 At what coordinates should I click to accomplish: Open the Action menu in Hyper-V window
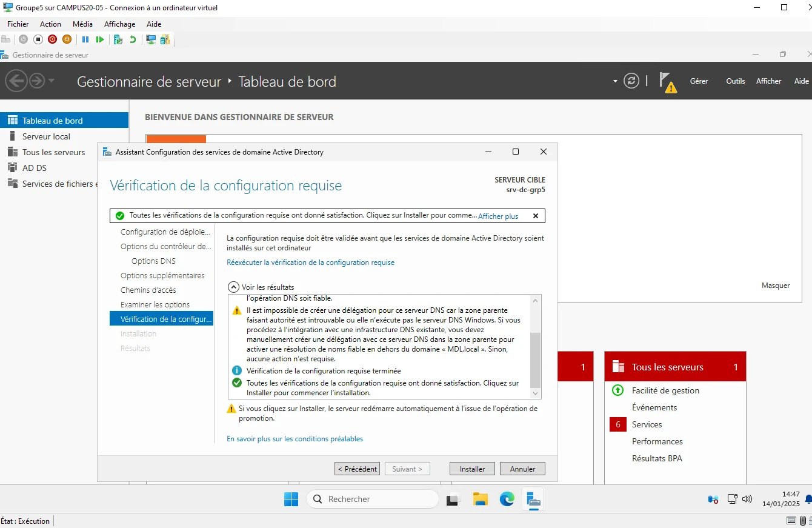pyautogui.click(x=50, y=24)
